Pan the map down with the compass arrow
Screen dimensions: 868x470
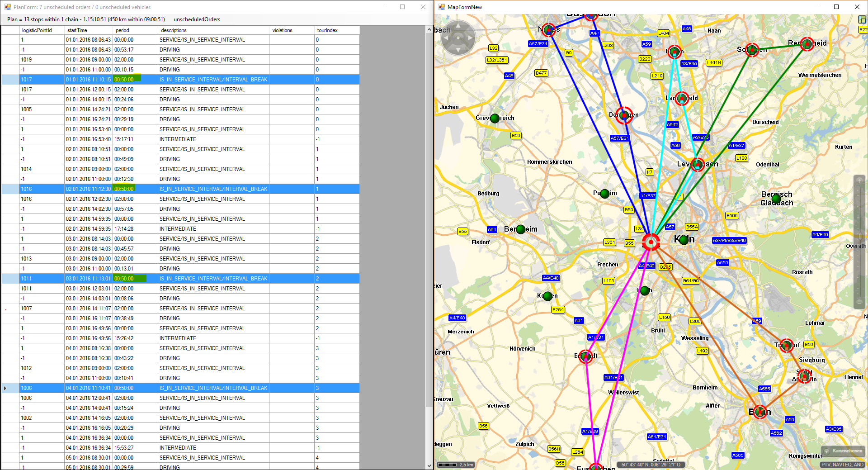(458, 50)
